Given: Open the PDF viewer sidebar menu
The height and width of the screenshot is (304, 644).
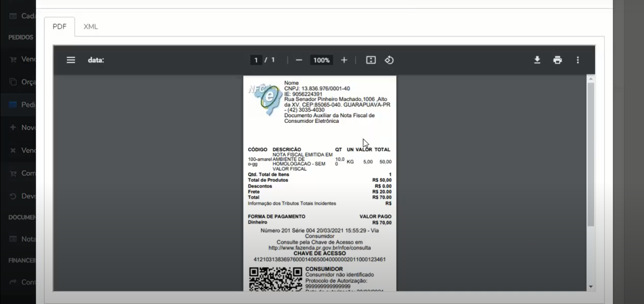Looking at the screenshot, I should tap(71, 60).
